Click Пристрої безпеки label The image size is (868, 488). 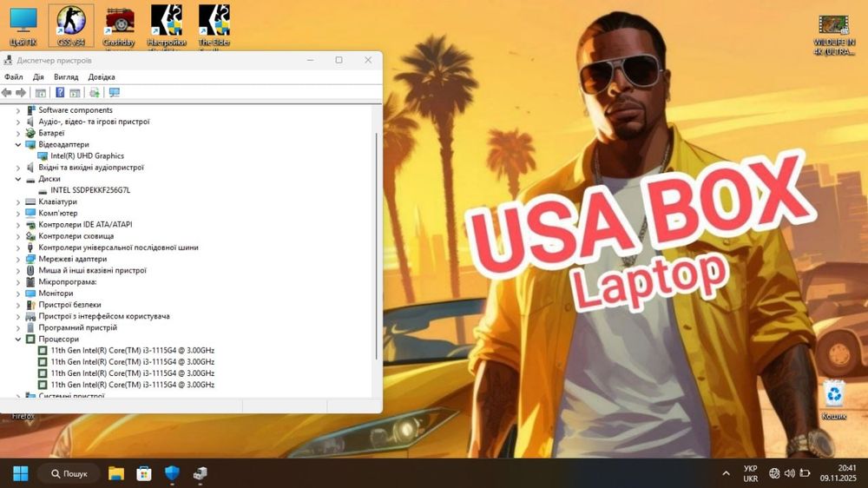pyautogui.click(x=69, y=305)
